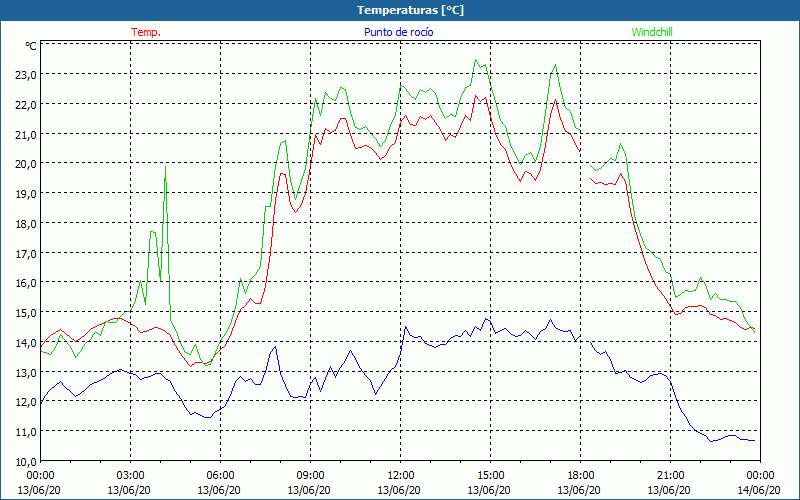Image resolution: width=800 pixels, height=500 pixels.
Task: Click the 21:00 time axis label
Action: click(670, 475)
